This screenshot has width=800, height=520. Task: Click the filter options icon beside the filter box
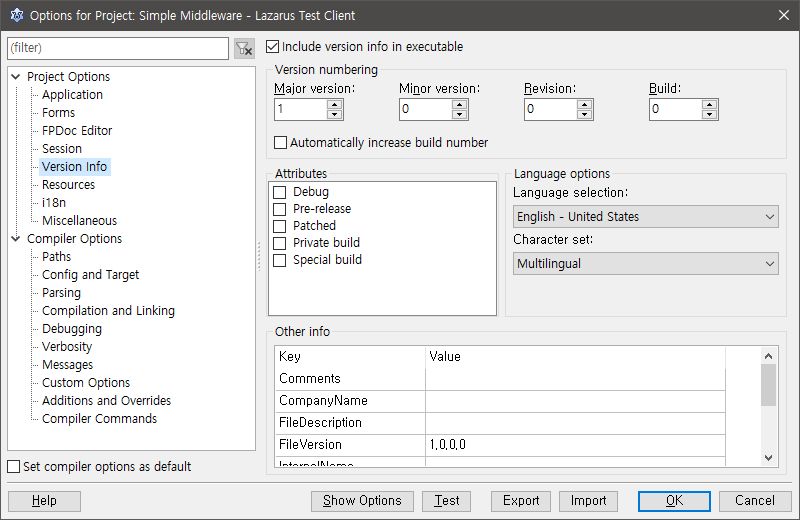[244, 48]
